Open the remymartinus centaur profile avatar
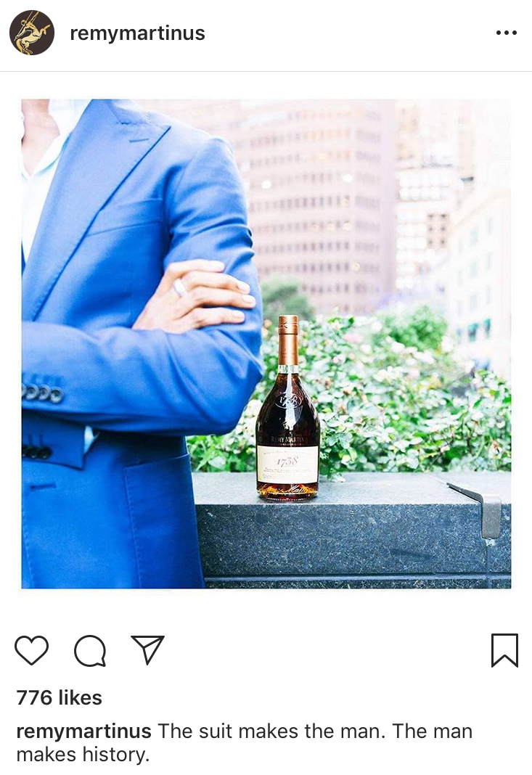532x775 pixels. (32, 33)
